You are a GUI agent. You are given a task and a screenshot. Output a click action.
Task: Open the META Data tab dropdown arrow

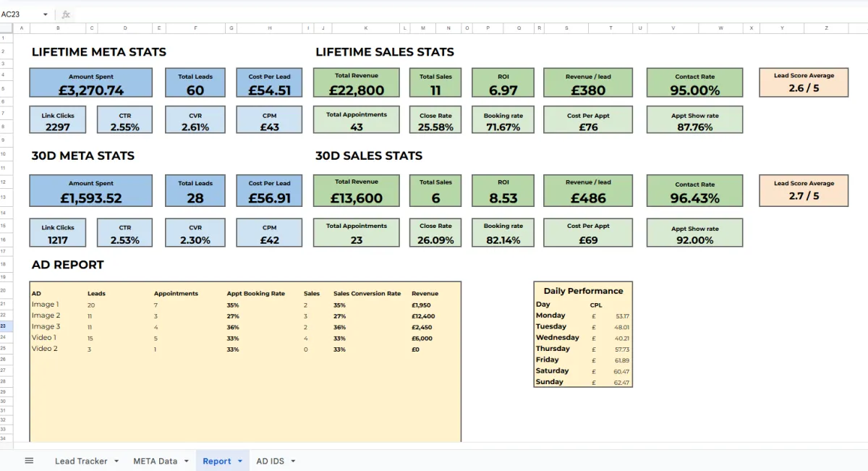pyautogui.click(x=187, y=462)
